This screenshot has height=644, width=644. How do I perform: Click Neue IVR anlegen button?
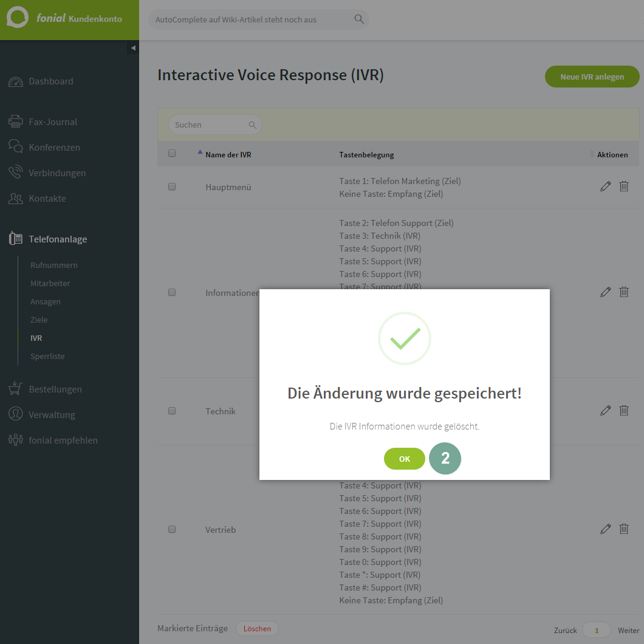click(592, 77)
